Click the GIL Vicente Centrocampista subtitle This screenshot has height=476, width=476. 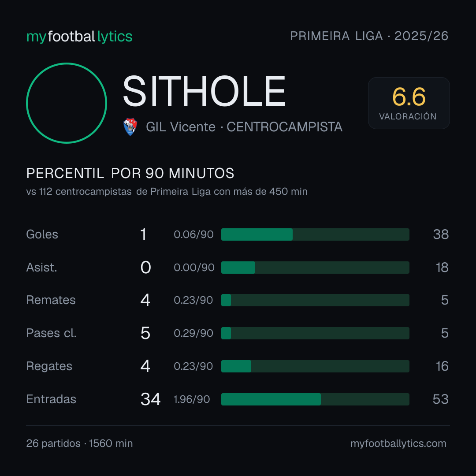point(244,127)
